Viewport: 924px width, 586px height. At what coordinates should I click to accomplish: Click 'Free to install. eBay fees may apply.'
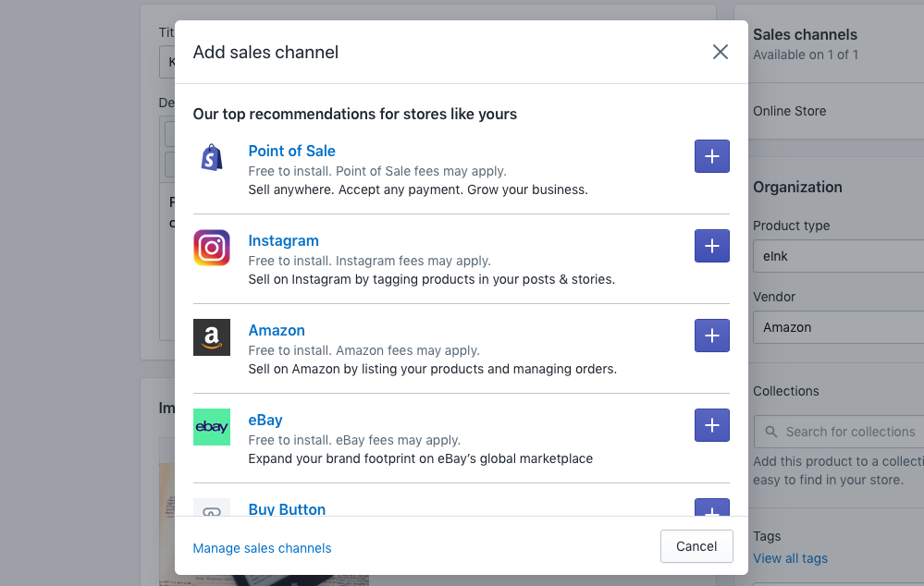point(354,440)
